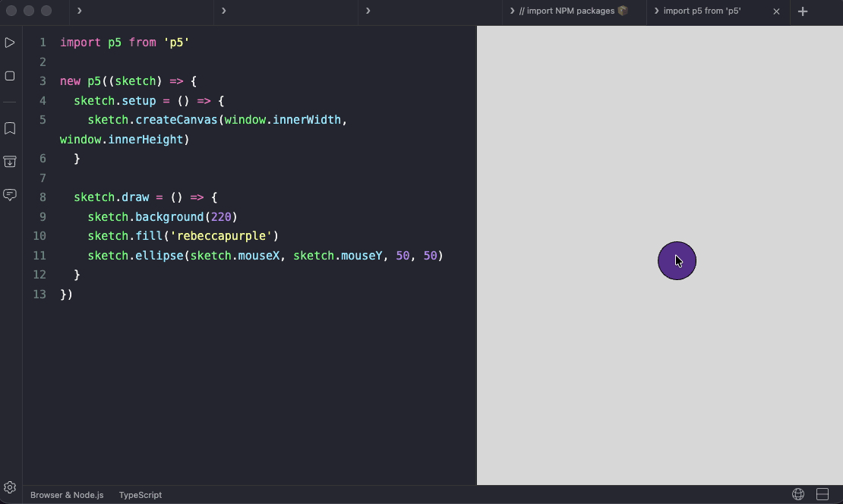This screenshot has width=843, height=504.
Task: Switch to the second untitled tab
Action: [286, 11]
